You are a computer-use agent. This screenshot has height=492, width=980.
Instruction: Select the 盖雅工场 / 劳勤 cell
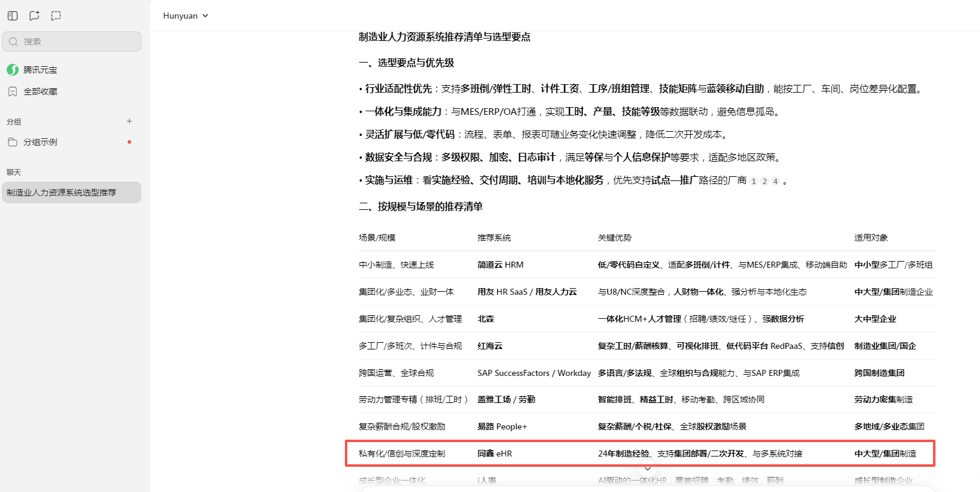pyautogui.click(x=506, y=399)
